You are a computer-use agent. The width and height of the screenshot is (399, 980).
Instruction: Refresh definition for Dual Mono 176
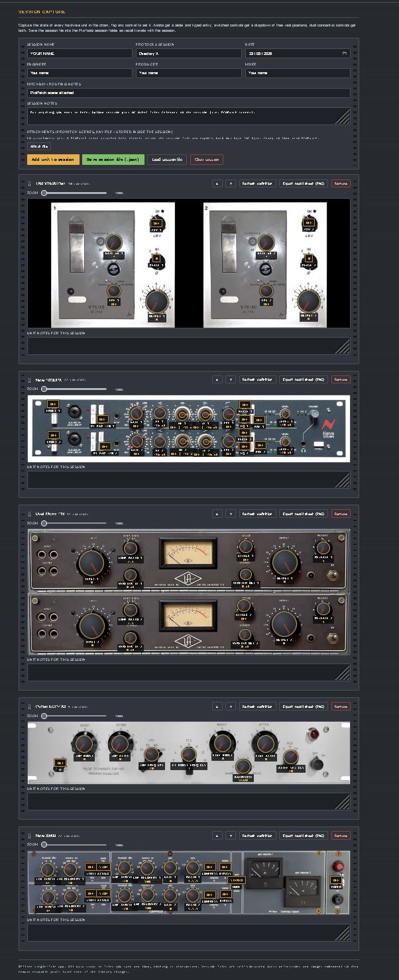[257, 514]
